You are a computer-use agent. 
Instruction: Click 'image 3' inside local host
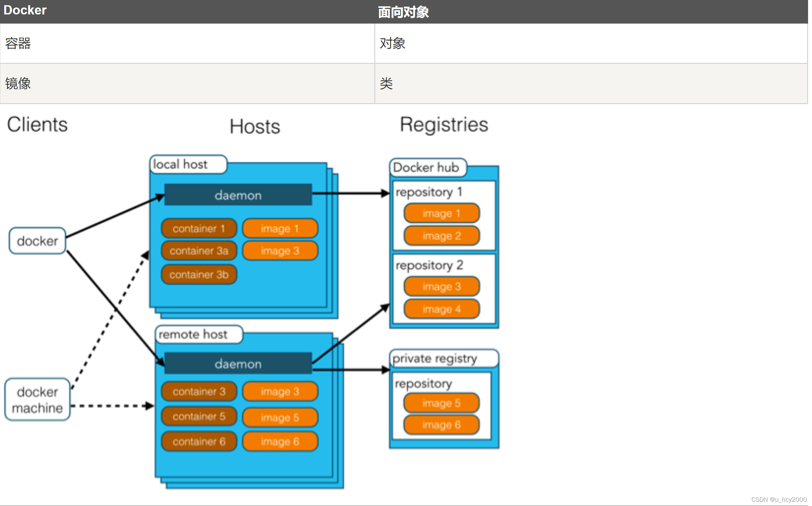point(280,251)
